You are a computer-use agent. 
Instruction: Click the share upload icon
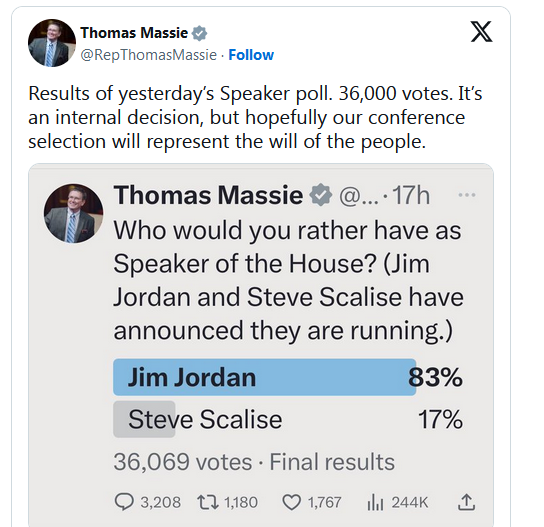(466, 502)
